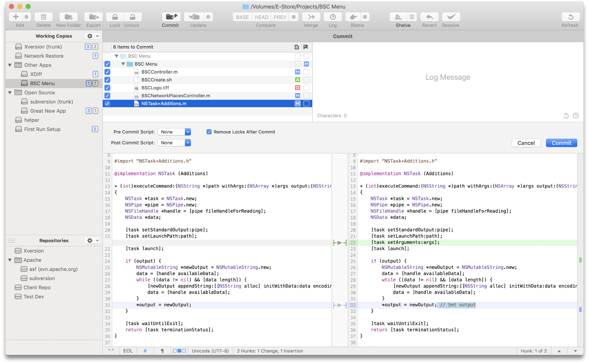Click the Delete trash icon
The image size is (589, 364).
[43, 17]
